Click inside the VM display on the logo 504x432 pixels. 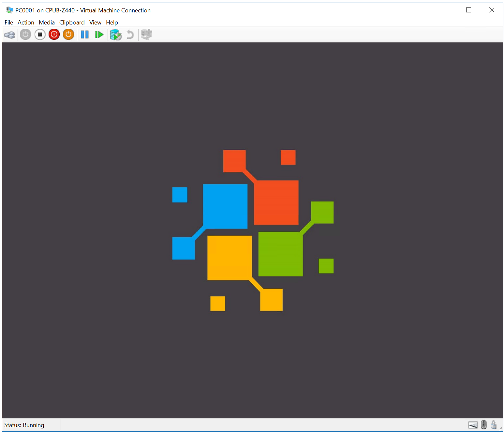pos(253,230)
